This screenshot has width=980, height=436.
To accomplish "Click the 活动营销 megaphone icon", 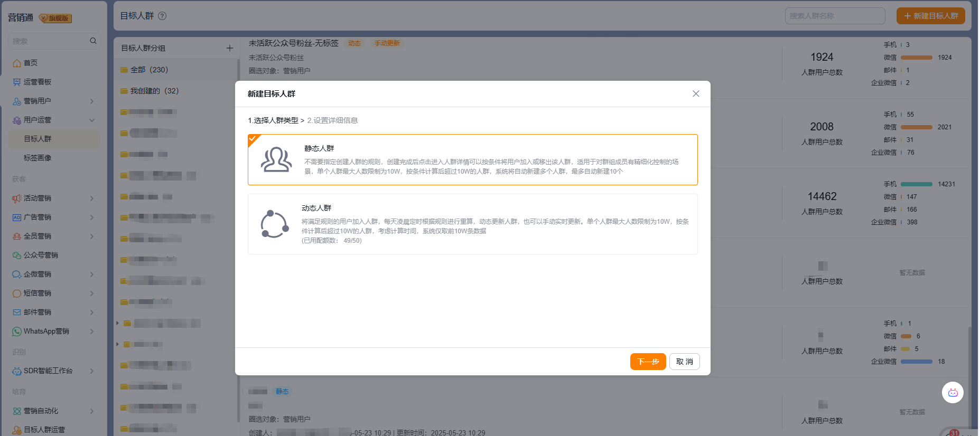I will click(17, 198).
